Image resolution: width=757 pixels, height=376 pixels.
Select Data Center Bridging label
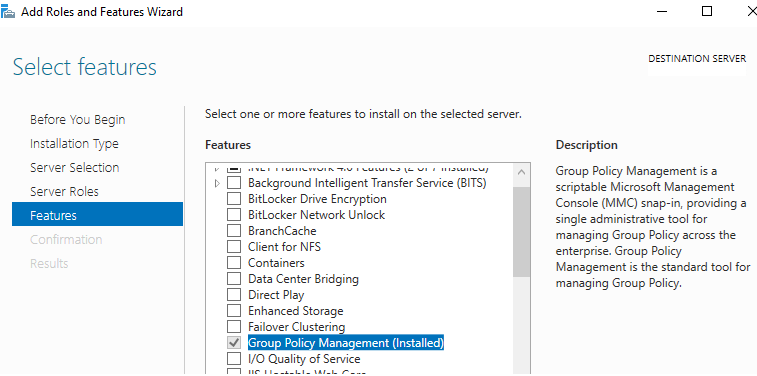[303, 279]
